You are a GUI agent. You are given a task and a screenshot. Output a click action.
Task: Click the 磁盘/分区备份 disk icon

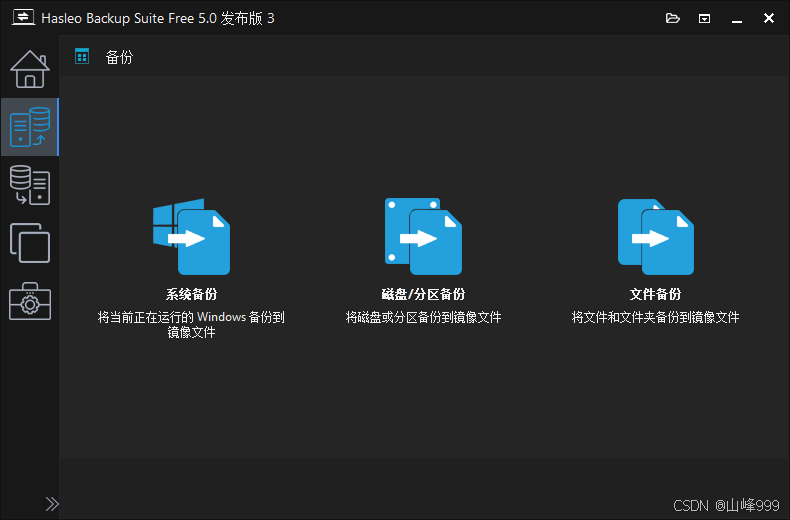click(423, 236)
